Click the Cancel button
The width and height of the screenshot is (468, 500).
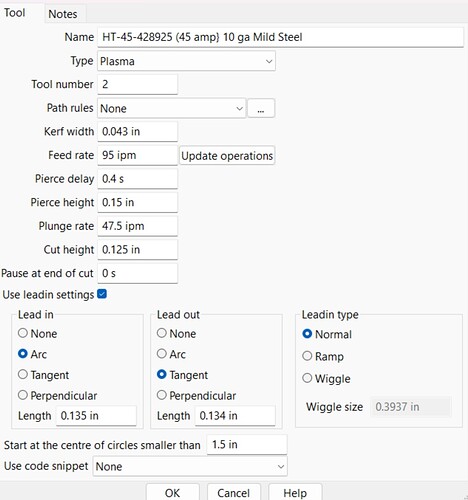click(x=233, y=493)
